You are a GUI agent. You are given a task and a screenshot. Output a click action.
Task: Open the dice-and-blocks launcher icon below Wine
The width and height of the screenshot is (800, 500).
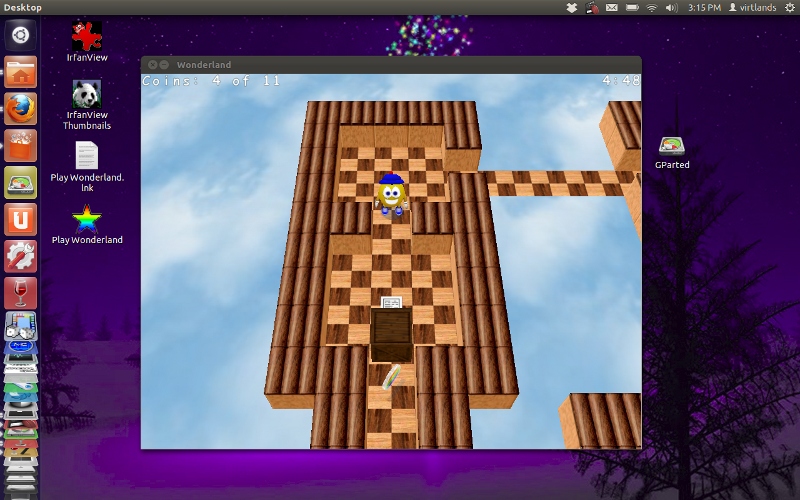(20, 326)
